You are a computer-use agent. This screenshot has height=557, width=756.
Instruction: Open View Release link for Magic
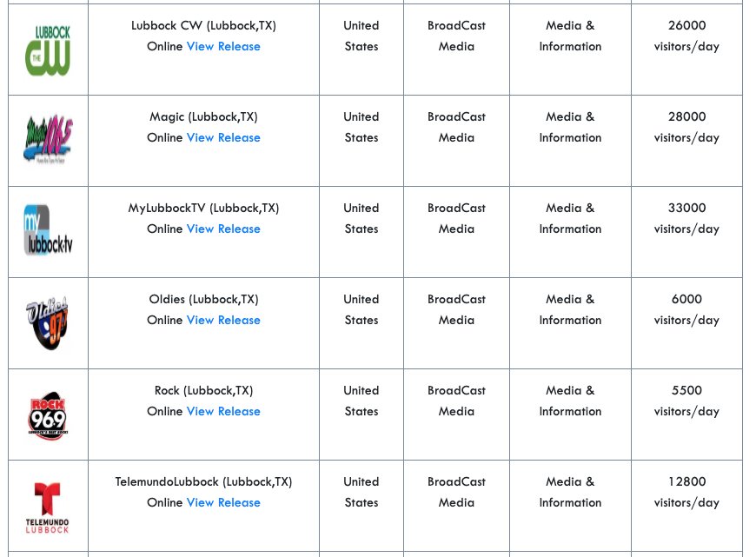223,138
